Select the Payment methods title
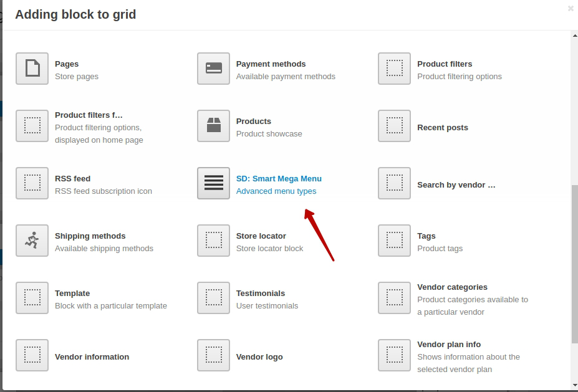 coord(271,64)
